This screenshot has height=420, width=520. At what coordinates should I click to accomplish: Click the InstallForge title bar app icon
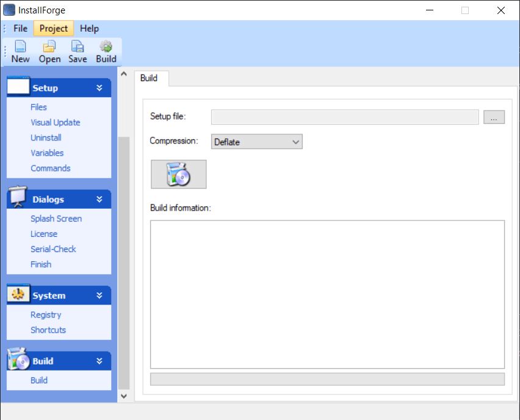(x=9, y=10)
